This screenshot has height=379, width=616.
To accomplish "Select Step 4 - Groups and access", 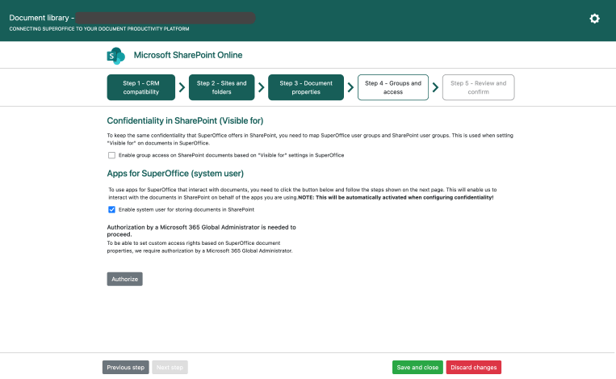I will tap(393, 87).
